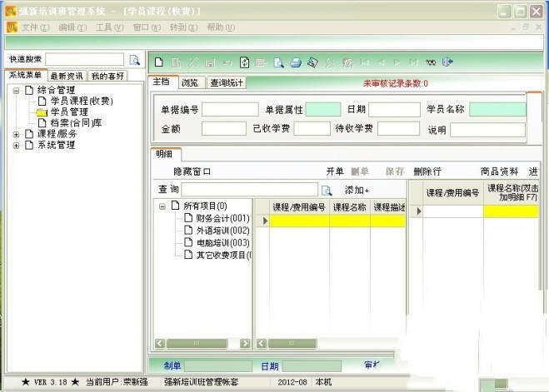Screen dimensions: 549x392
Task: Click the greyed-out list view toolbar icon
Action: tap(261, 62)
